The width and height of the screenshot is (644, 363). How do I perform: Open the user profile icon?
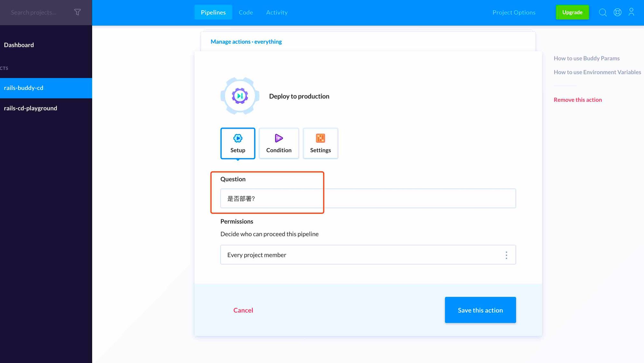631,12
